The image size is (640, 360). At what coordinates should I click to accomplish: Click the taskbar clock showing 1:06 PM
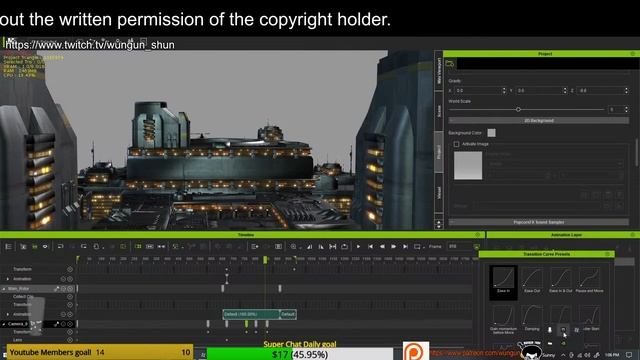[x=612, y=355]
